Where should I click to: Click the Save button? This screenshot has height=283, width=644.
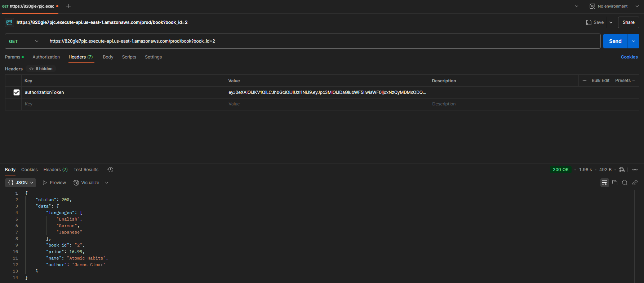pyautogui.click(x=595, y=22)
